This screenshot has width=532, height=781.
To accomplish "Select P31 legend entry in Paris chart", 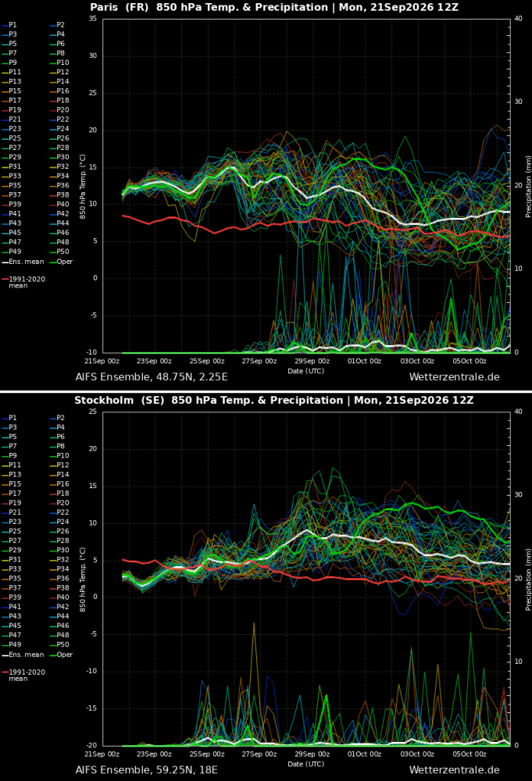I will [x=12, y=167].
